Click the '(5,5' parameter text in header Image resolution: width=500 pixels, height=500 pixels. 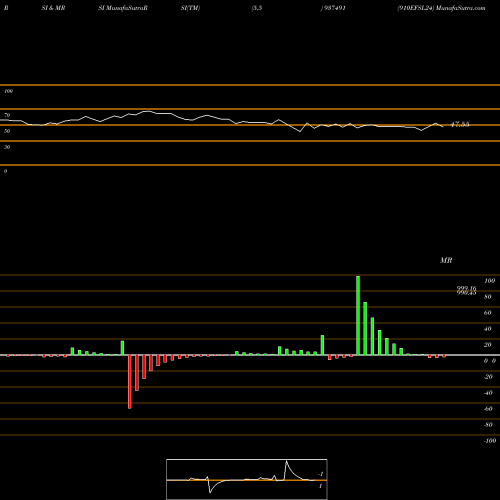pos(257,8)
